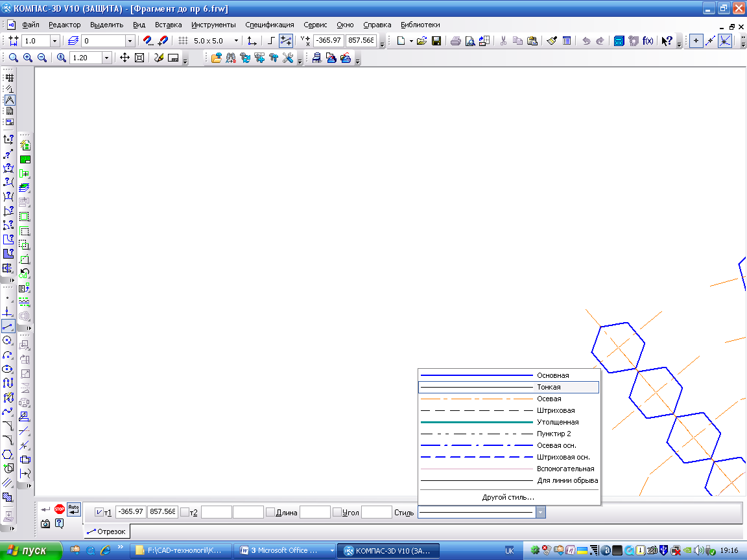Open the Инструменты menu
Image resolution: width=747 pixels, height=560 pixels.
tap(213, 25)
